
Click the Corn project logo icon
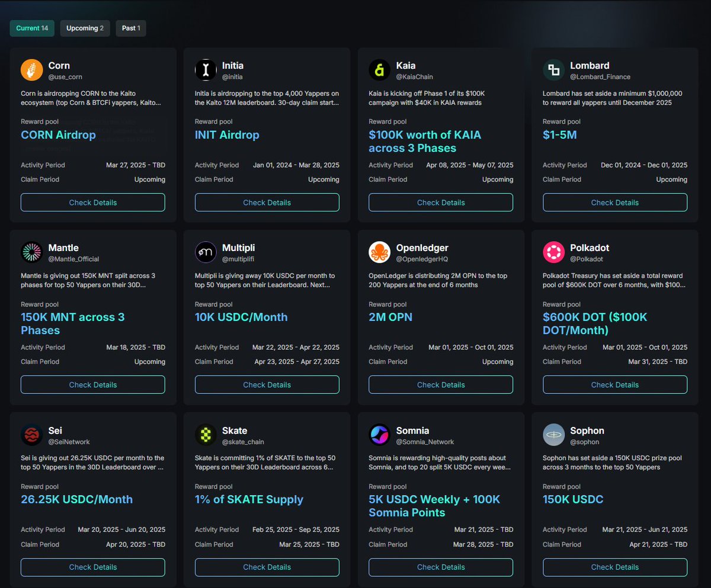[31, 70]
